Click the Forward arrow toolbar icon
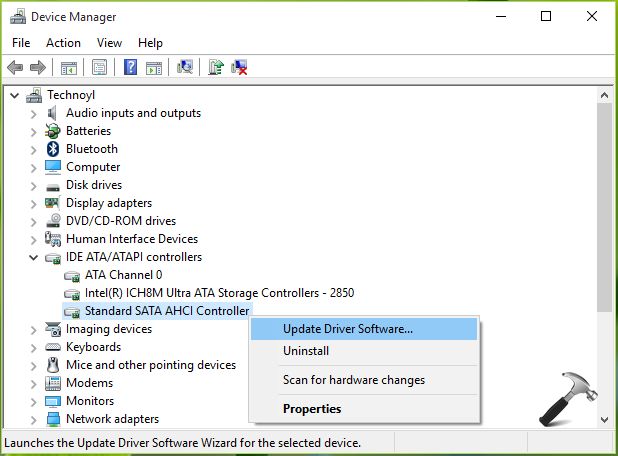The image size is (618, 456). (x=38, y=67)
